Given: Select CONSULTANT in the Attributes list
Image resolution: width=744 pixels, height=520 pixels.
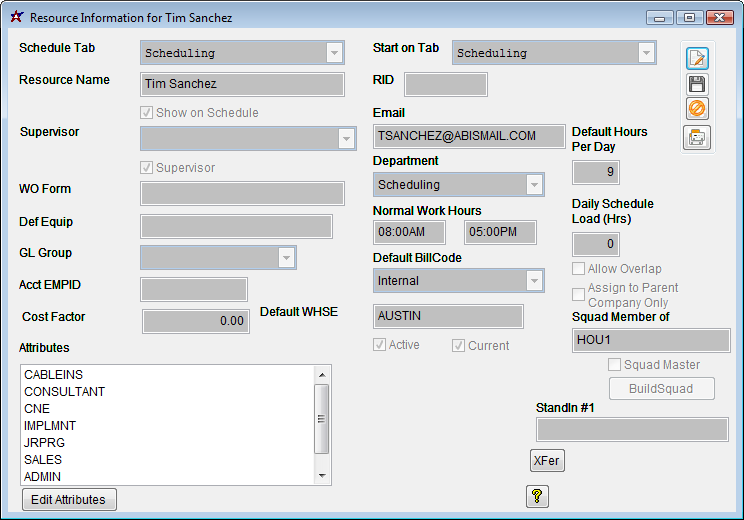Looking at the screenshot, I should [65, 392].
